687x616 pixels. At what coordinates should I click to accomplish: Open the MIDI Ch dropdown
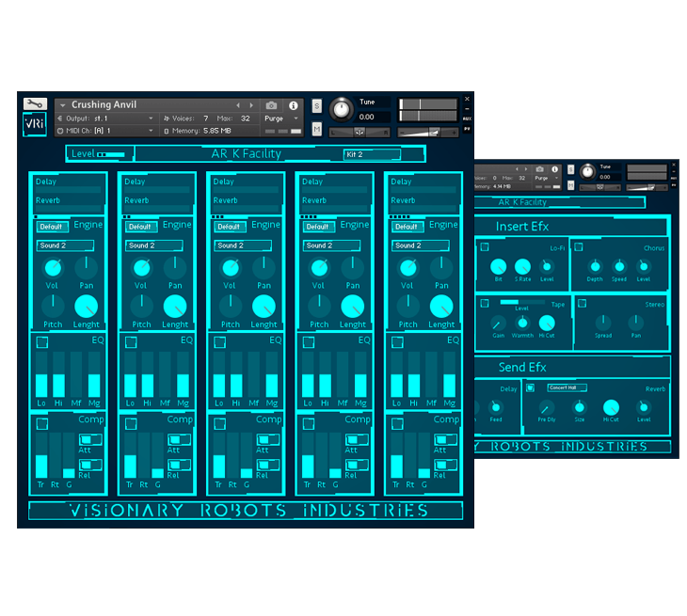point(105,131)
